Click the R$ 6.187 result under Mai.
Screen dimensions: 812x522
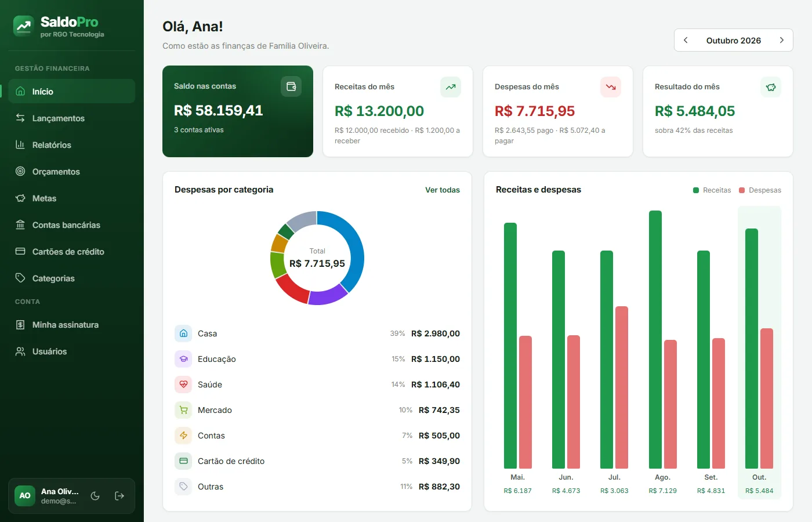click(518, 491)
